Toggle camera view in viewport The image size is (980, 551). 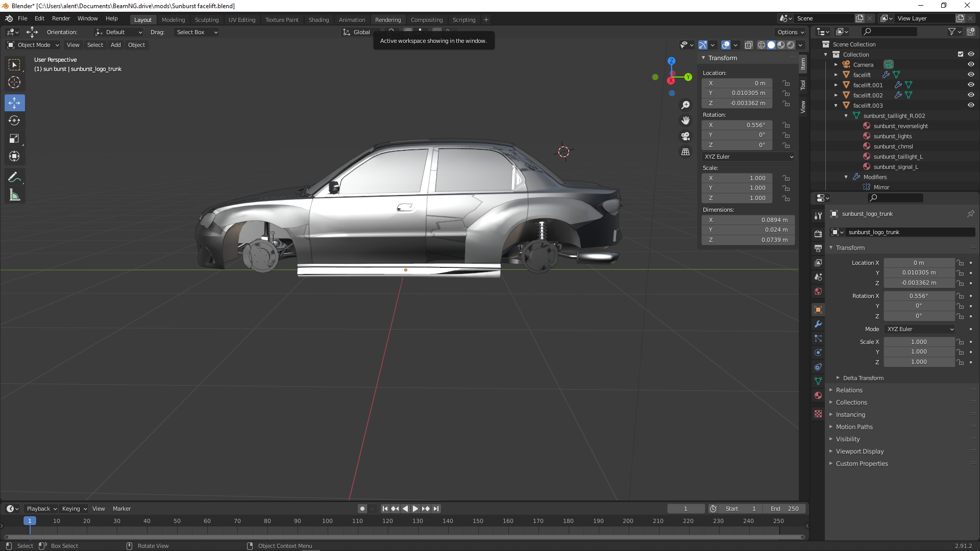click(685, 136)
